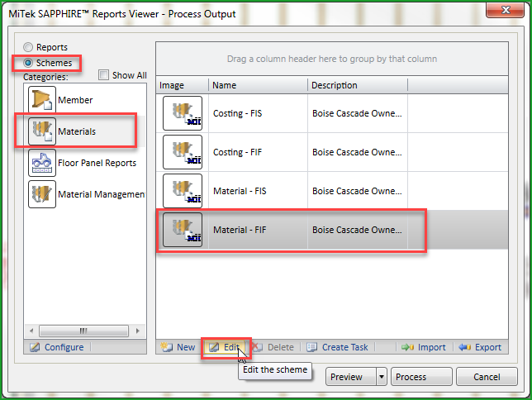Click the Costing - FIS scheme thumbnail
Image resolution: width=532 pixels, height=400 pixels.
[x=183, y=113]
